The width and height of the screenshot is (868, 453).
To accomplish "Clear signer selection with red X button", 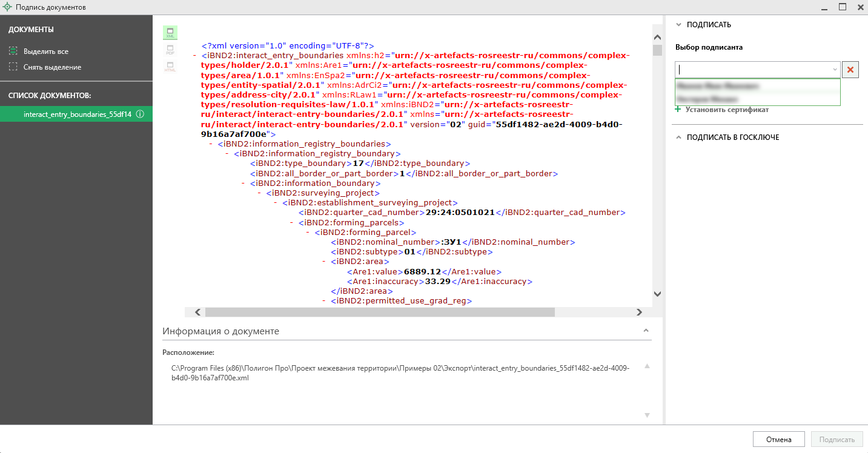I will click(x=850, y=70).
